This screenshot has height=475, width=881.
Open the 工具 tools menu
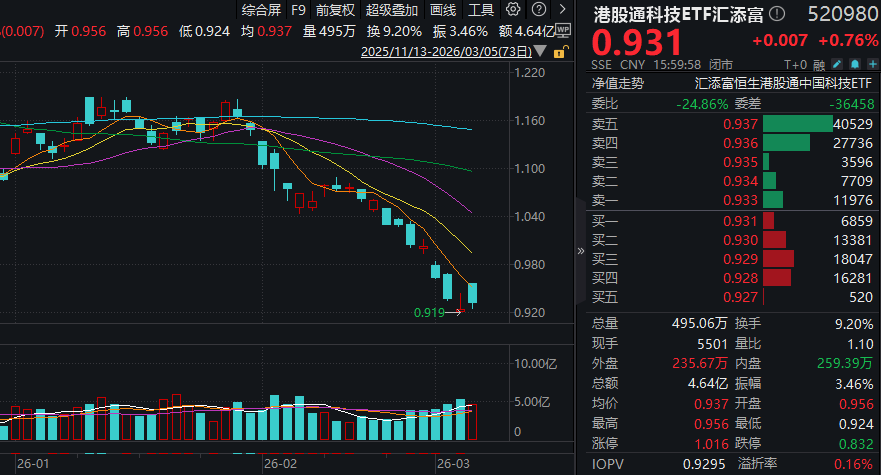tap(481, 10)
